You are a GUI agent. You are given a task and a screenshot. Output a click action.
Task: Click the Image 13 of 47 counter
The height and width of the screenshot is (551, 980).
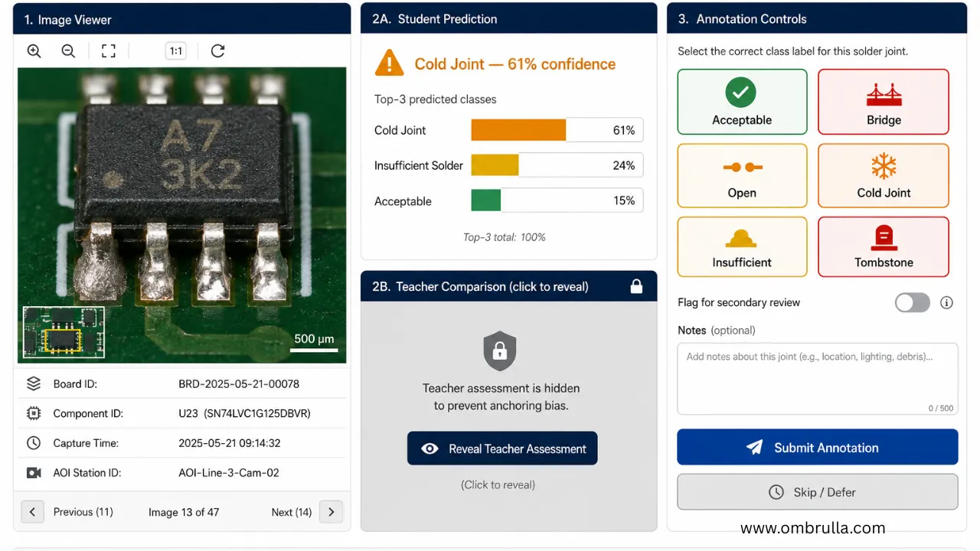pyautogui.click(x=184, y=512)
